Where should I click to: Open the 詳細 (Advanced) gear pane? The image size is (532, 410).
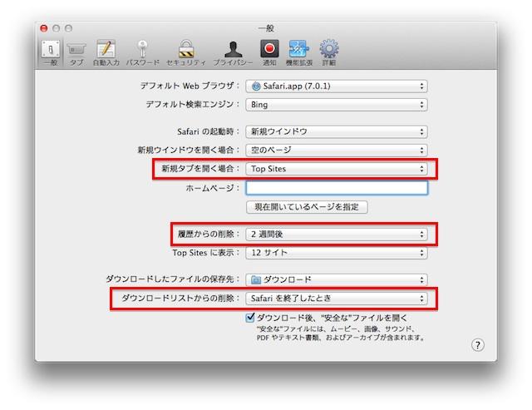(329, 53)
